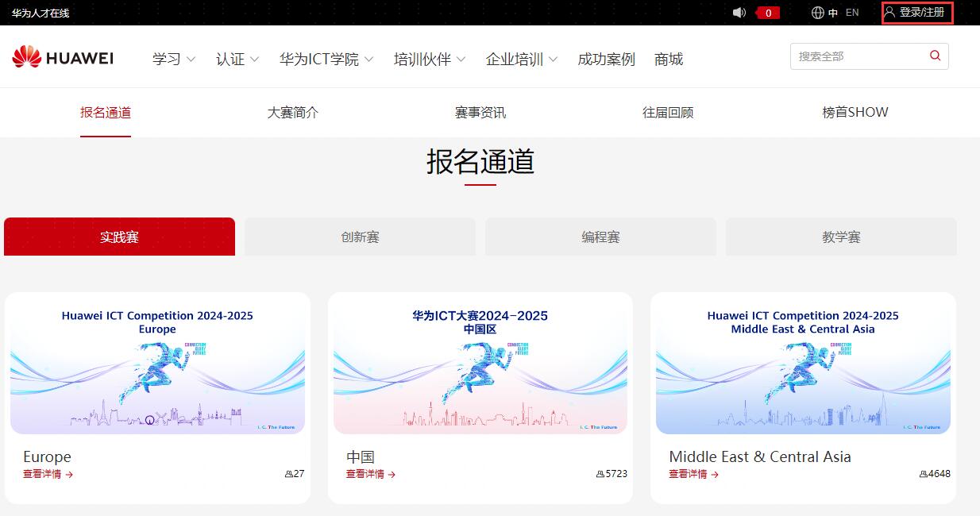This screenshot has width=980, height=516.
Task: Click the globe language icon
Action: [x=818, y=13]
